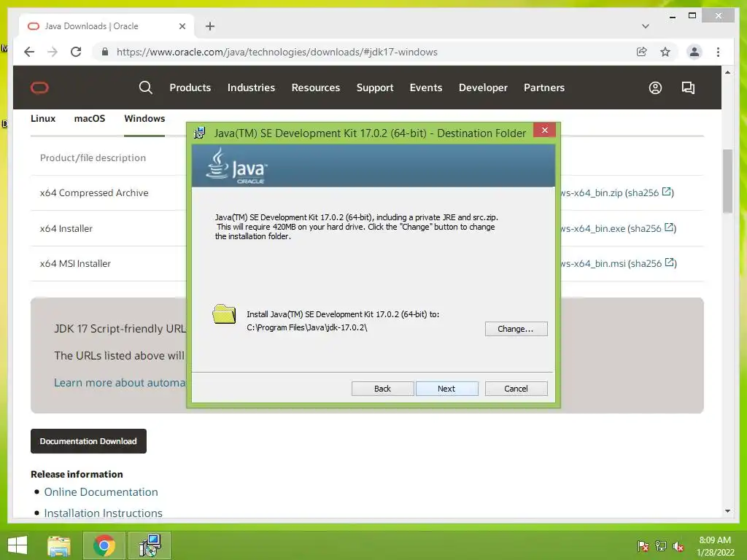Click the destination folder icon in installer

click(x=225, y=314)
